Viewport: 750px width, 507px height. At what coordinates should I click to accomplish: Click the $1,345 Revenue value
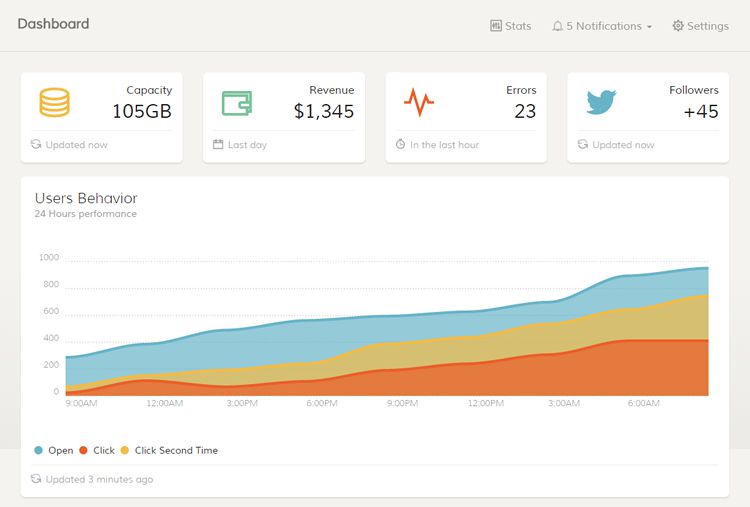324,111
